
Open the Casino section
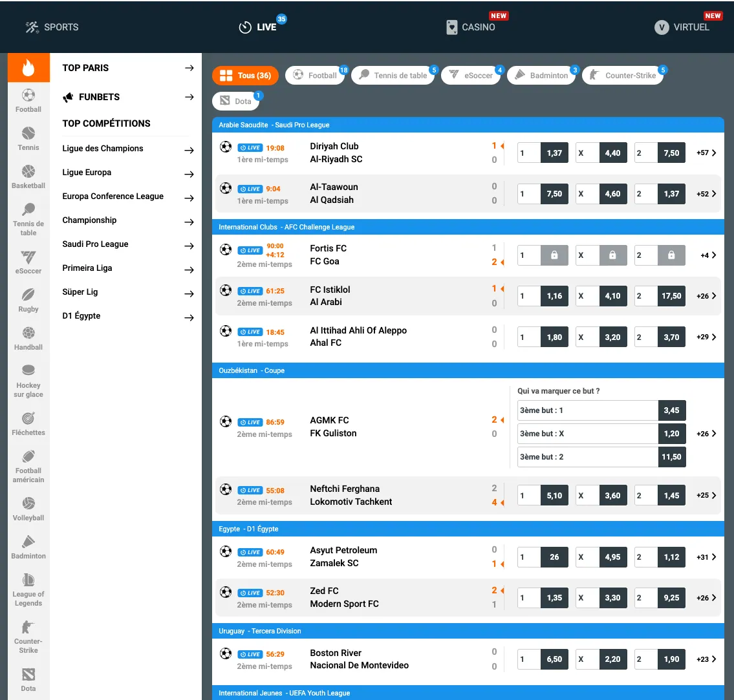coord(471,27)
